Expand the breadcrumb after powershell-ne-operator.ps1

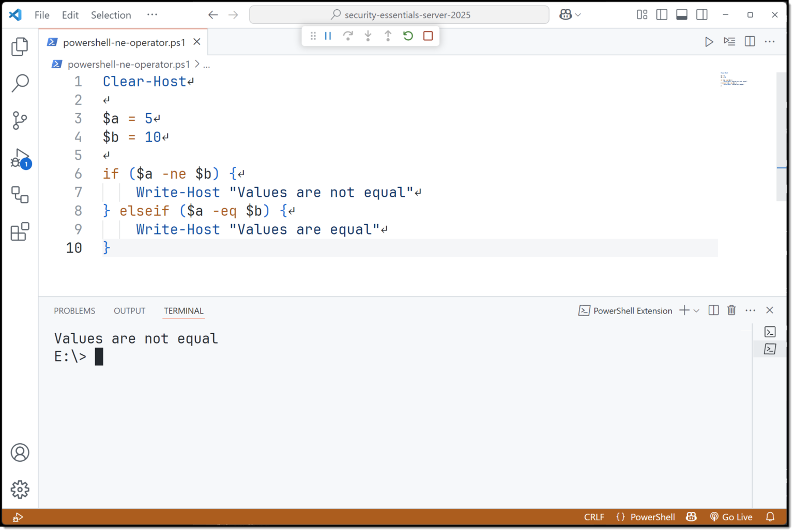(206, 64)
